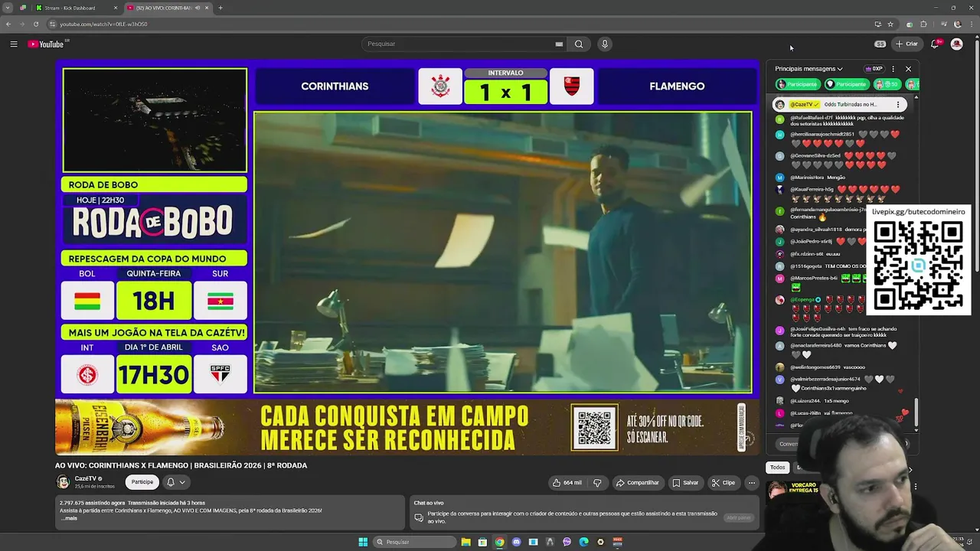Click the install app icon in address bar
Screen dimensions: 980x551
pos(877,24)
